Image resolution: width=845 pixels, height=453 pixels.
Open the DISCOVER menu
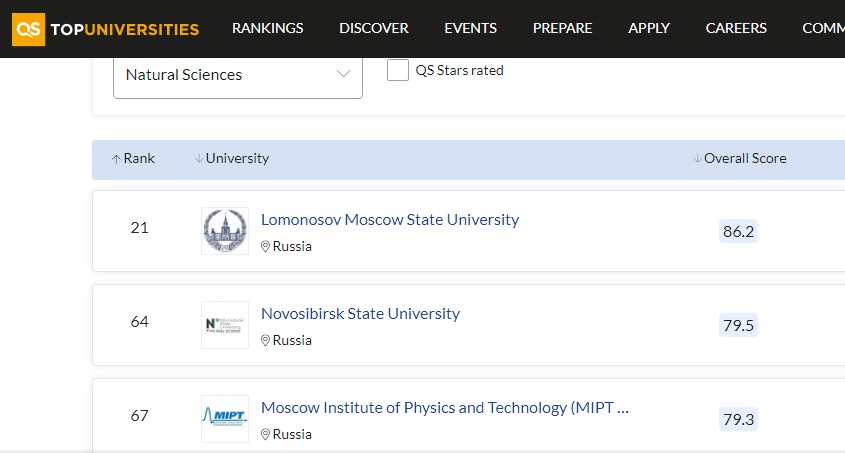[x=374, y=28]
